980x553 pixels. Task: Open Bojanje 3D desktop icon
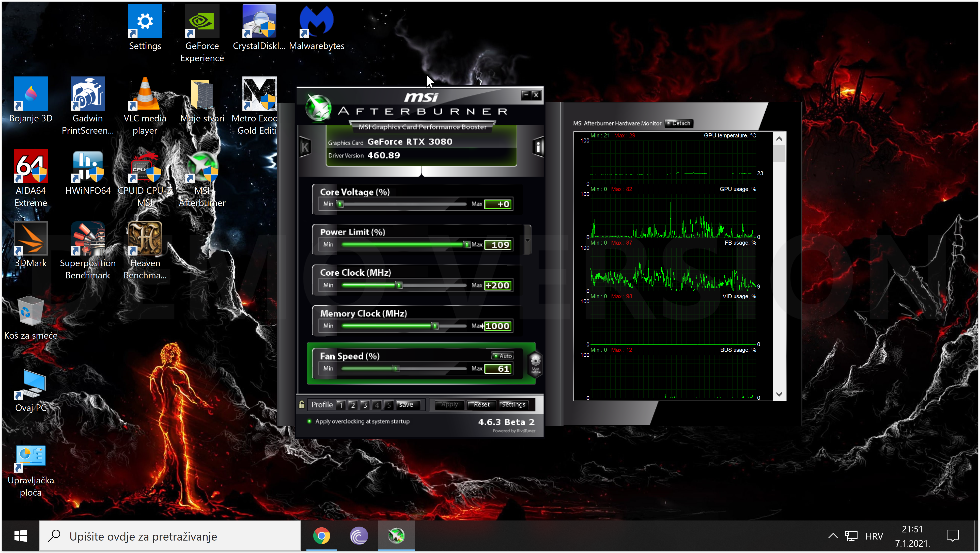(x=31, y=100)
